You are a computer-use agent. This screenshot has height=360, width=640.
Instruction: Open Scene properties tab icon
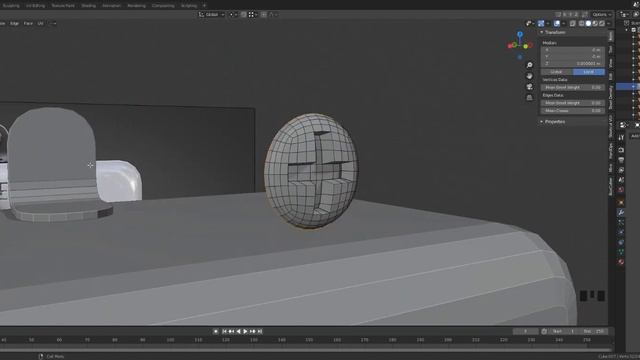621,180
